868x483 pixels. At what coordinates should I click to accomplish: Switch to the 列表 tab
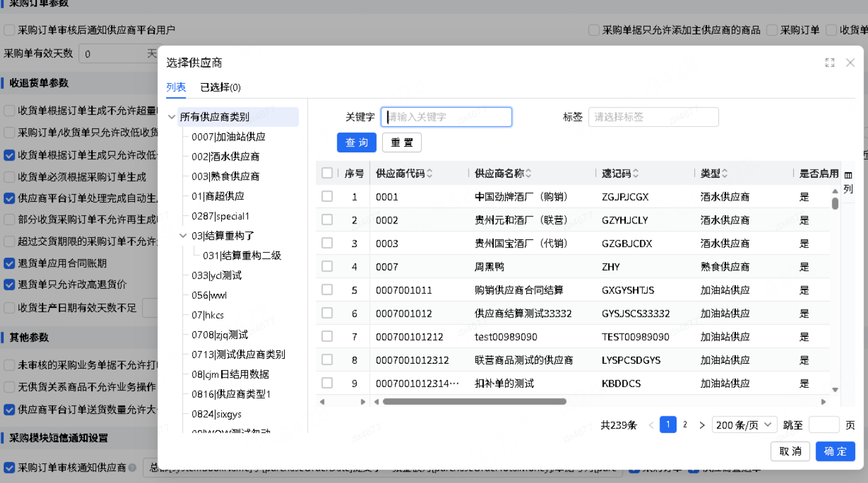[176, 87]
